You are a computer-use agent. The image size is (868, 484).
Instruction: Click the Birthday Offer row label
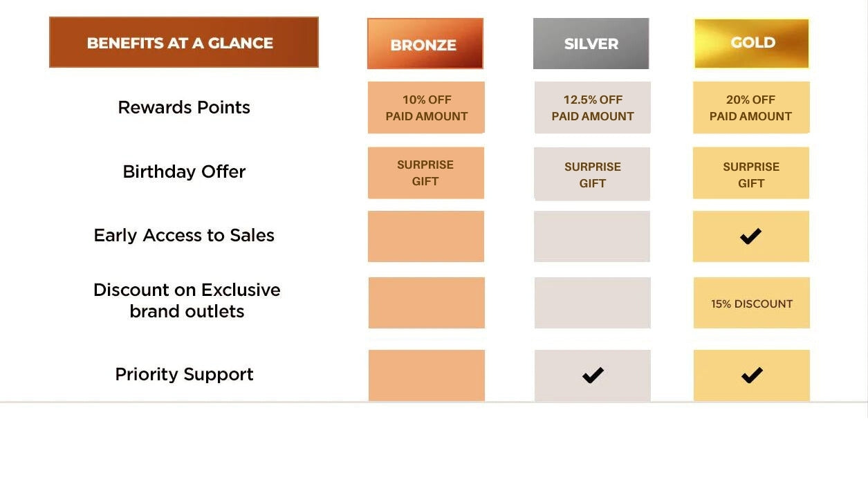pos(184,171)
